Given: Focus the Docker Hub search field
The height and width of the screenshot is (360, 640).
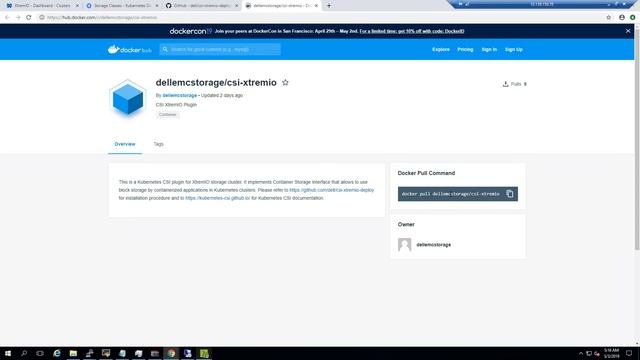Looking at the screenshot, I should 220,49.
